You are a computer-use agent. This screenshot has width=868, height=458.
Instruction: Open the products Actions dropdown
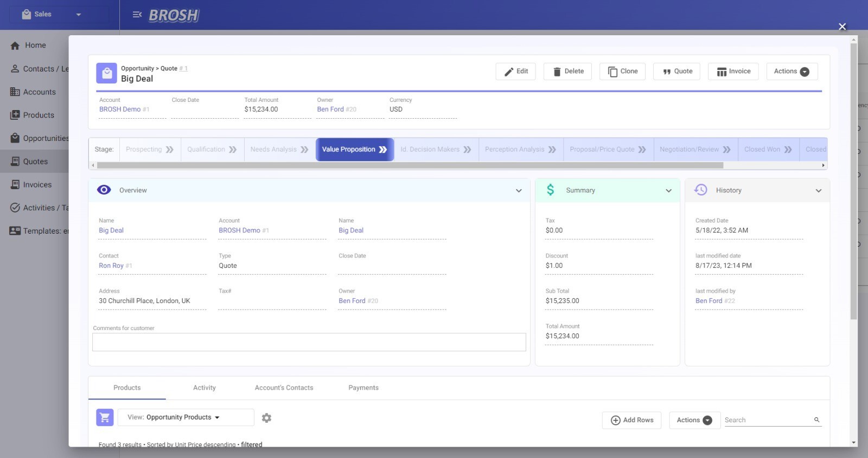point(694,420)
